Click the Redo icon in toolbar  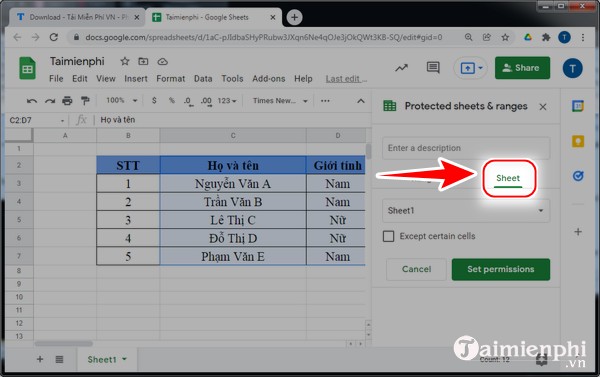coord(50,101)
